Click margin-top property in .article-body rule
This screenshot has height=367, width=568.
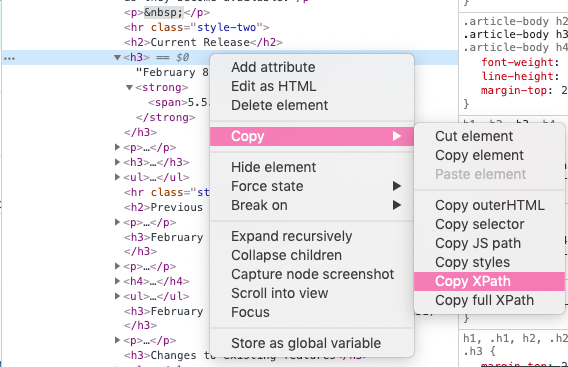514,90
